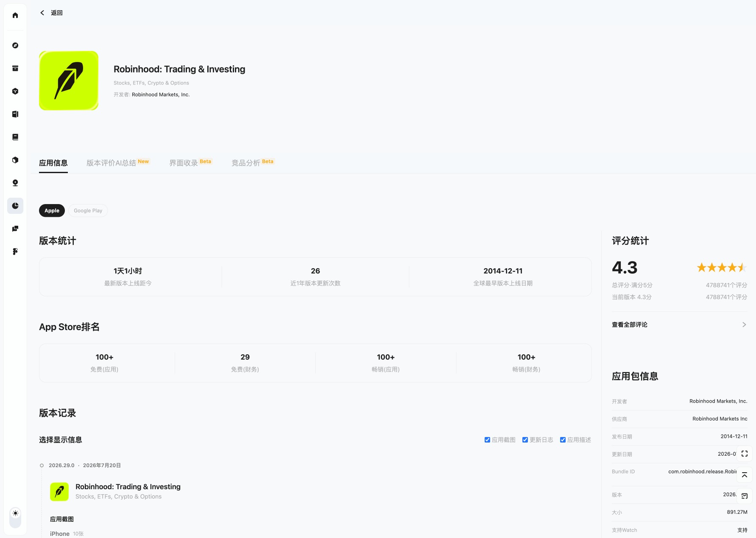The width and height of the screenshot is (756, 538).
Task: Select the Google Play platform button
Action: [x=88, y=210]
